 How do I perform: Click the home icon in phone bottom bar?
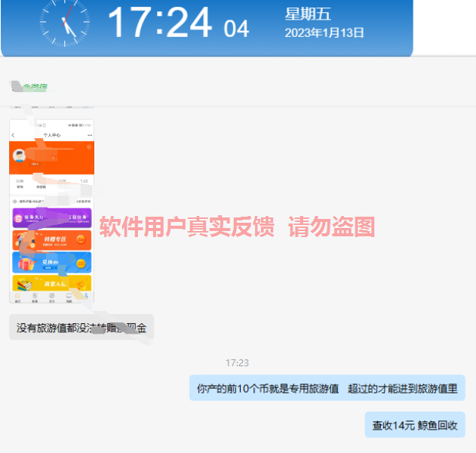17,297
